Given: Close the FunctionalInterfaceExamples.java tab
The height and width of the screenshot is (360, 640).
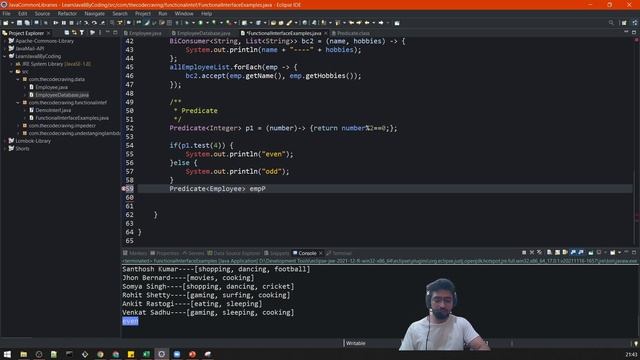Looking at the screenshot, I should 325,33.
